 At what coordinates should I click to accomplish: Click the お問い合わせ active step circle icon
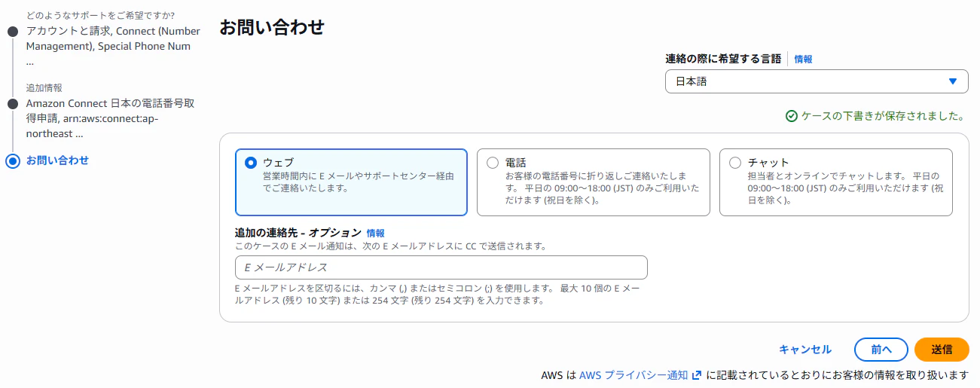[12, 161]
